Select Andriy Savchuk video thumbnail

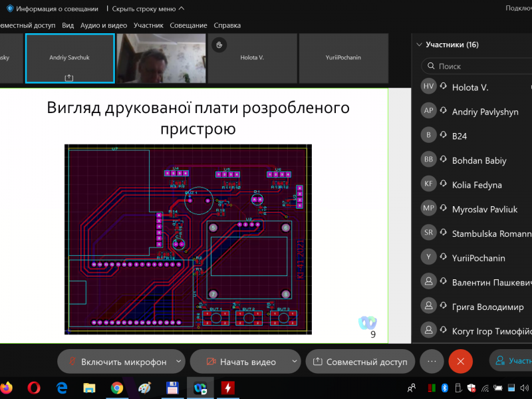(x=70, y=59)
